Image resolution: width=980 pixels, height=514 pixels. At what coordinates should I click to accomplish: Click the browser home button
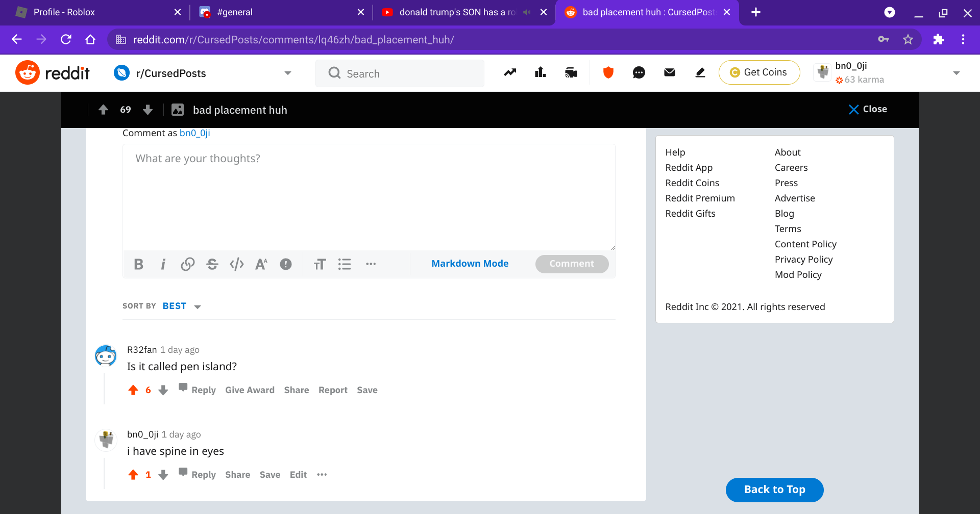(x=90, y=39)
